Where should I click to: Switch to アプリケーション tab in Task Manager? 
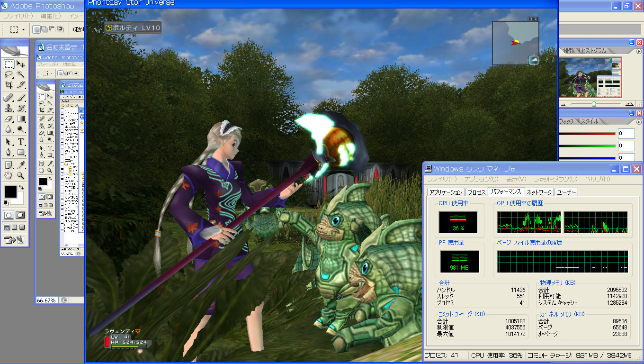tap(446, 192)
